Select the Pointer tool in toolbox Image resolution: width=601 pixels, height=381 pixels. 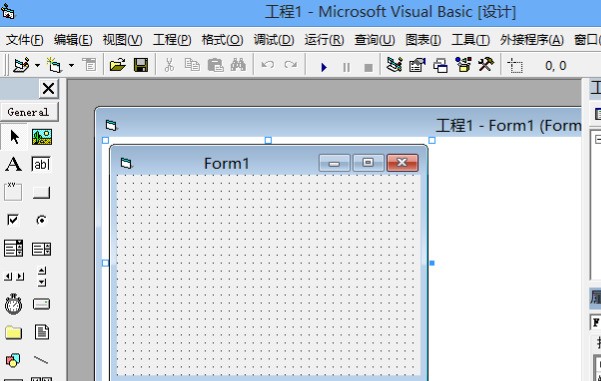point(14,137)
